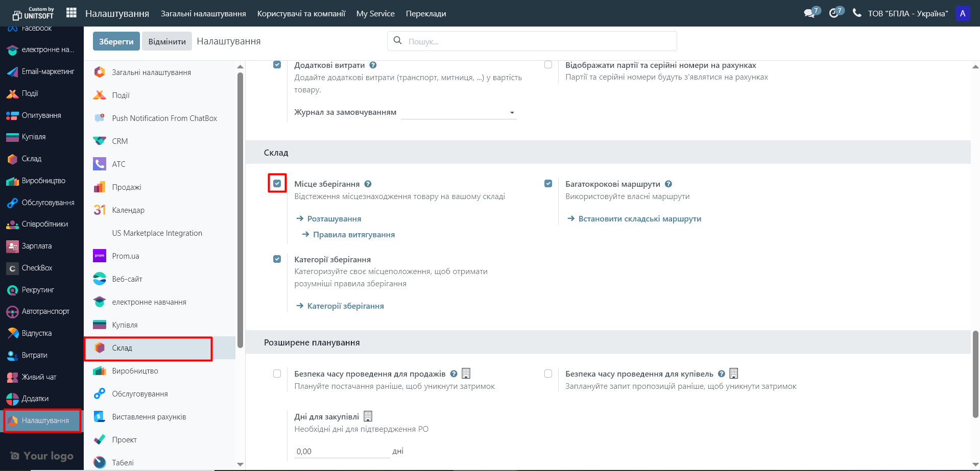Follow the Правила витягування link
This screenshot has height=471, width=980.
click(353, 235)
